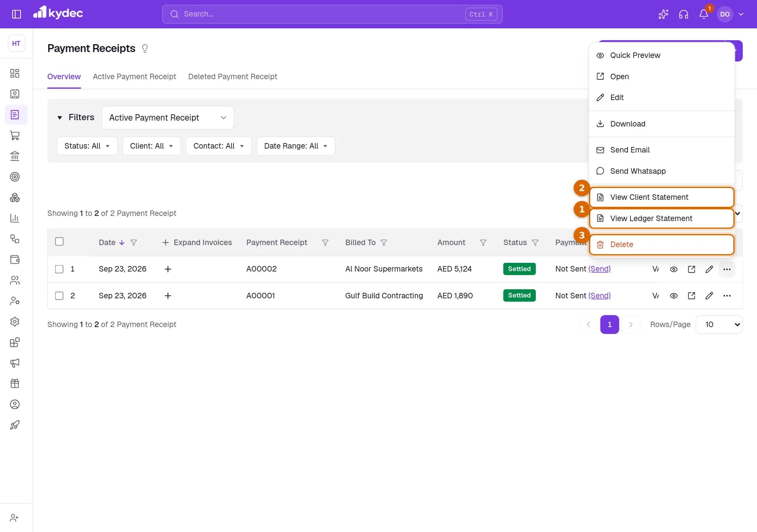
Task: Open the Active Payment Receipt filter dropdown
Action: tap(168, 117)
